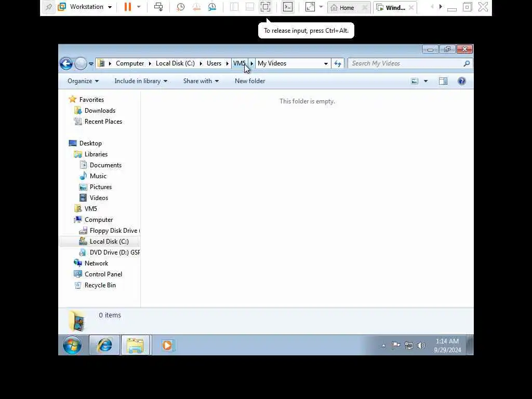
Task: Open the console view icon
Action: click(288, 7)
